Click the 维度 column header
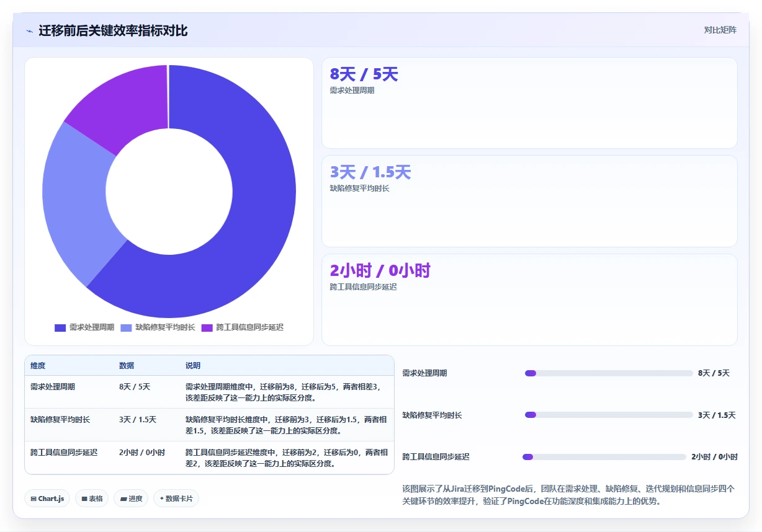Image resolution: width=762 pixels, height=532 pixels. click(x=38, y=366)
